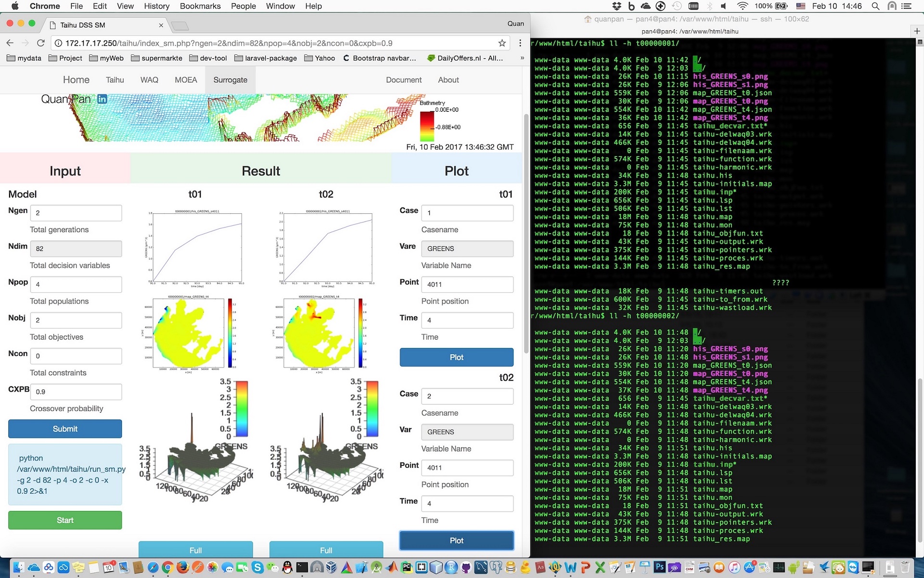Click the CXPB crossover probability field
This screenshot has width=924, height=578.
tap(76, 392)
